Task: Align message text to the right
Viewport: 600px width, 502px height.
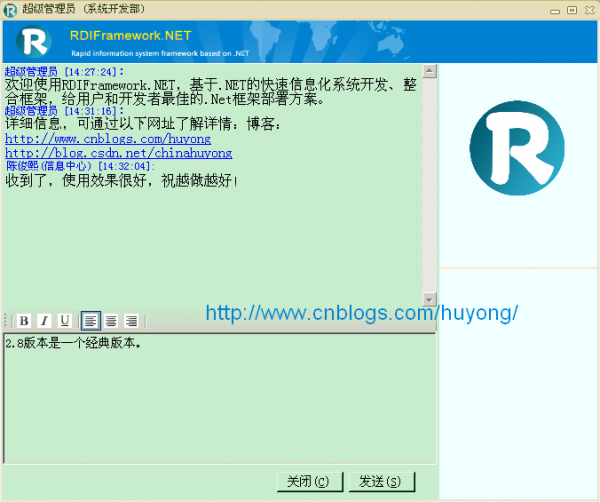Action: pos(131,321)
